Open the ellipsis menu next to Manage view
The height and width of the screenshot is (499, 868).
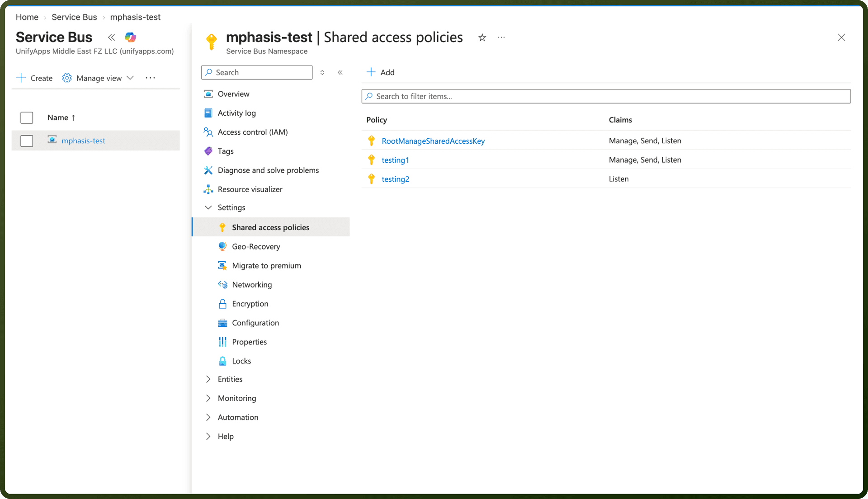[151, 78]
